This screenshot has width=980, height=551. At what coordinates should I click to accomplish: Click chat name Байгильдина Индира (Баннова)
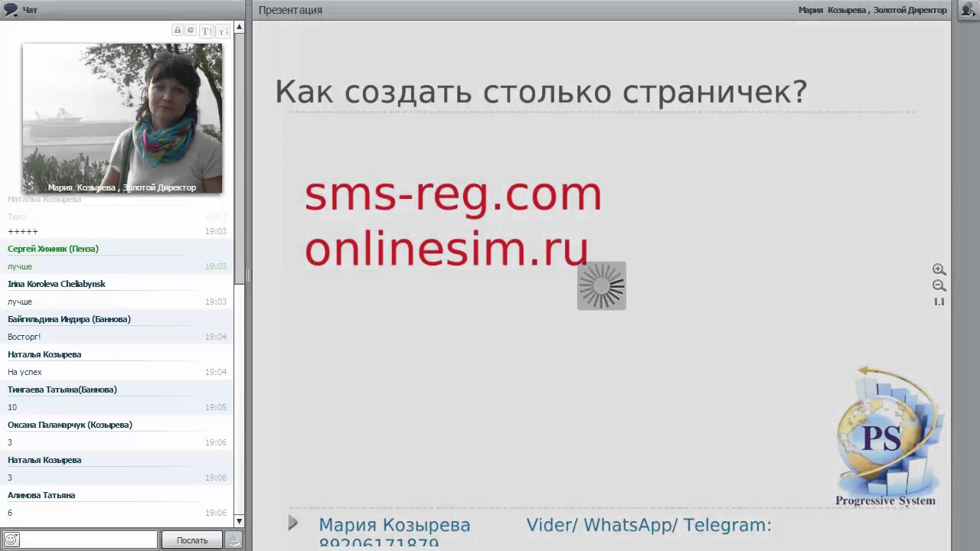pyautogui.click(x=69, y=319)
